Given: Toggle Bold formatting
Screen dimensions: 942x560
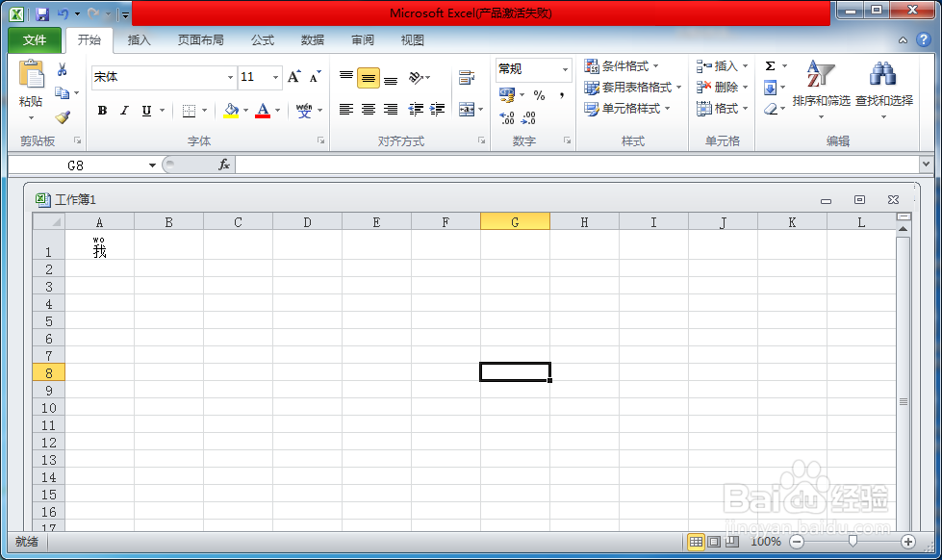Looking at the screenshot, I should 103,111.
